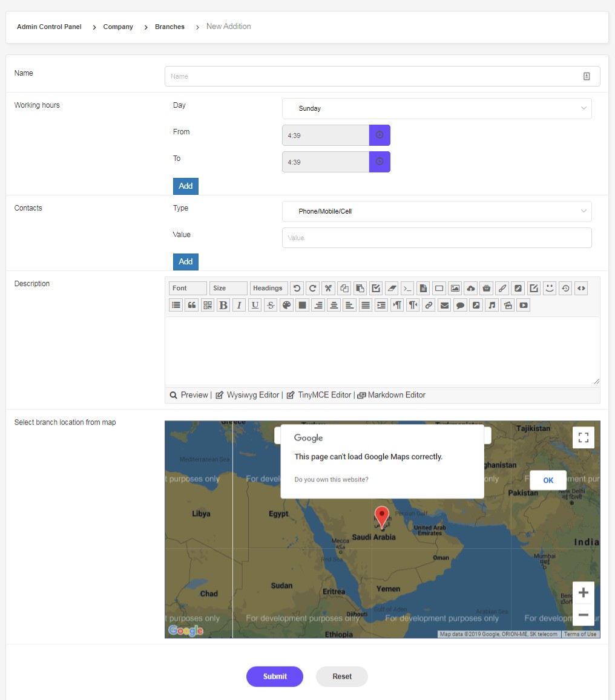The height and width of the screenshot is (700, 615).
Task: Undo the last edit in Description toolbar
Action: 297,289
